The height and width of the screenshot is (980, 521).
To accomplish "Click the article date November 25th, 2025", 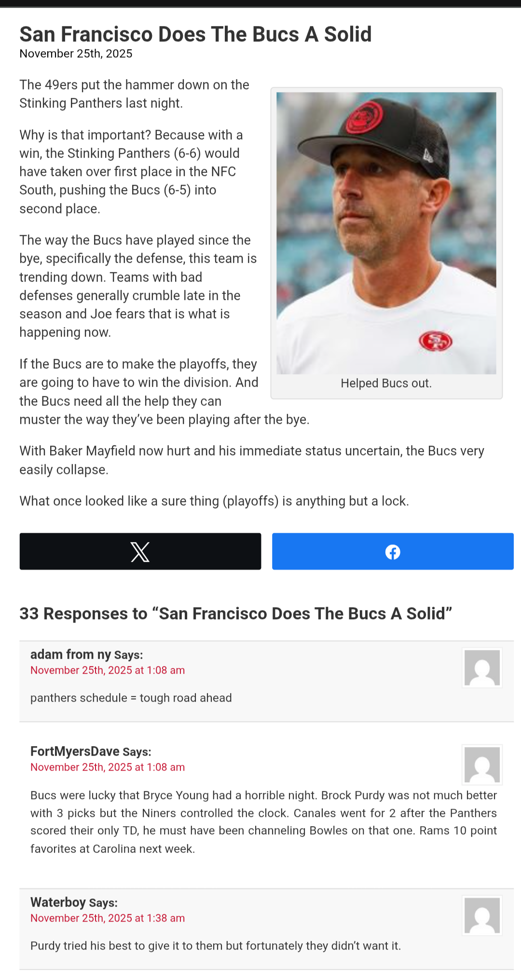I will (76, 54).
